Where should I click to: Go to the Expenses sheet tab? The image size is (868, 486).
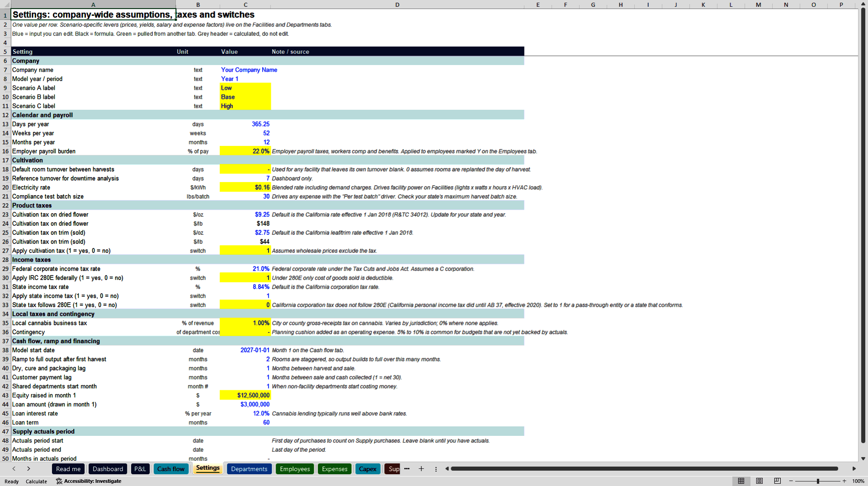335,469
